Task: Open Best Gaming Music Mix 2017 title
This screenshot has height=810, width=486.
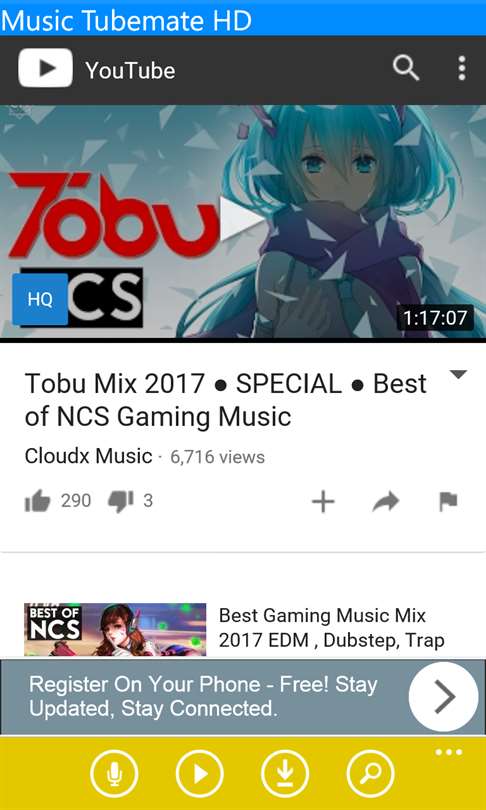Action: click(x=332, y=628)
